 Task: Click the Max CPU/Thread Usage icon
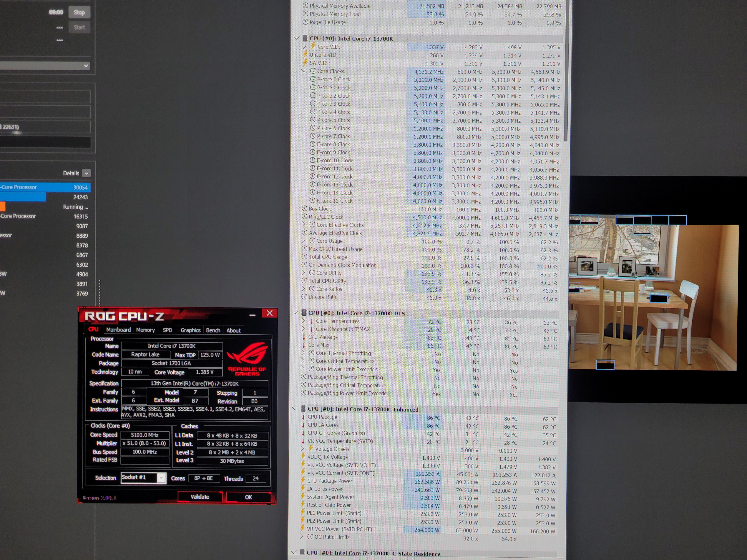[x=304, y=249]
